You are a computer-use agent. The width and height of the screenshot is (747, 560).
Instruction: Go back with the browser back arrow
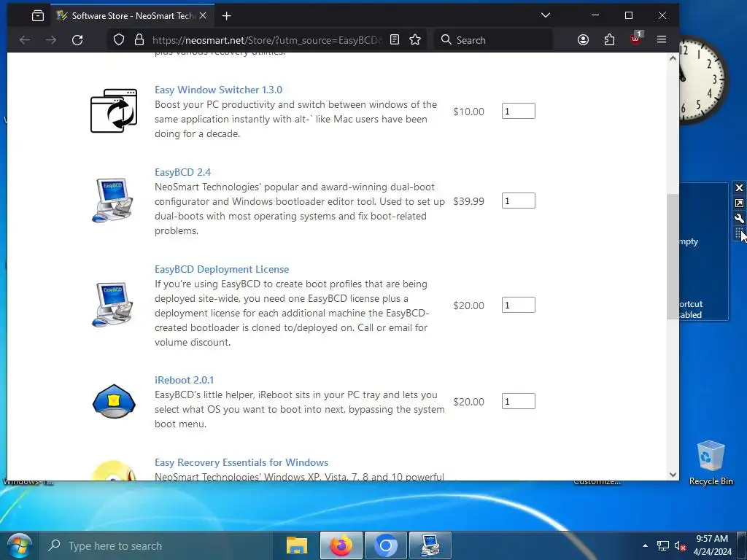click(x=25, y=40)
